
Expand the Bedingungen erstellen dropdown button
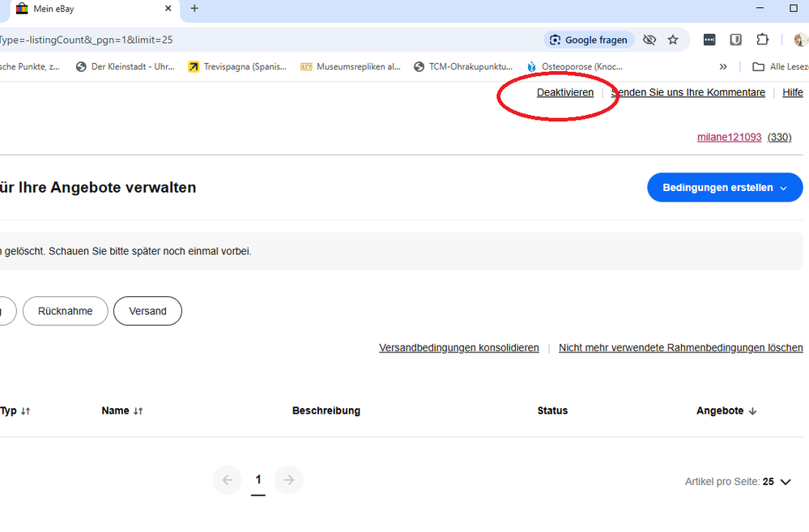725,188
